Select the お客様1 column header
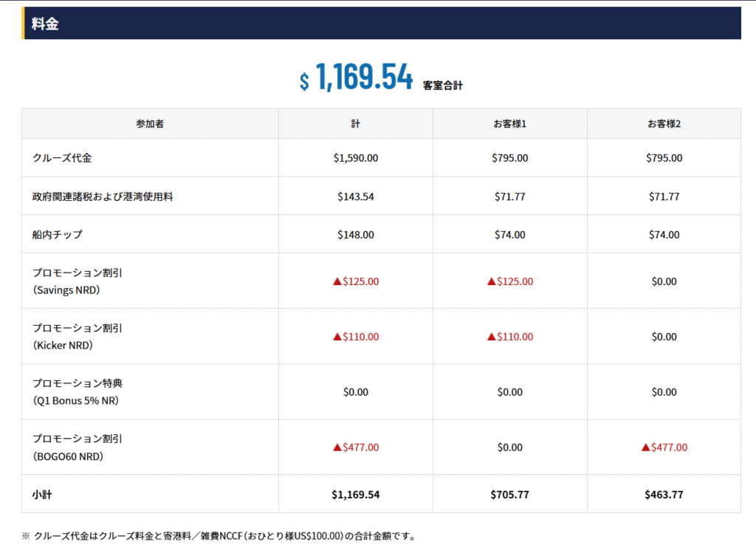 509,124
